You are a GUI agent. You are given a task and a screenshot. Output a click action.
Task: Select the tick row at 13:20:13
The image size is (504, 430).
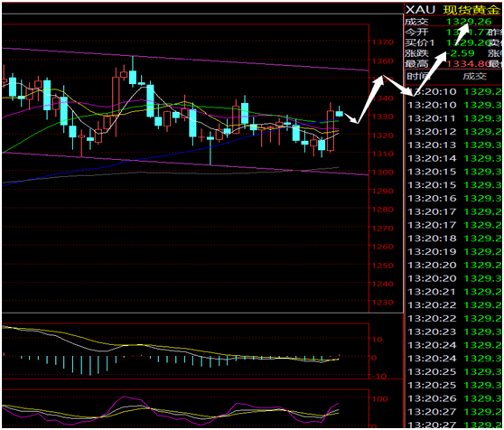(454, 145)
